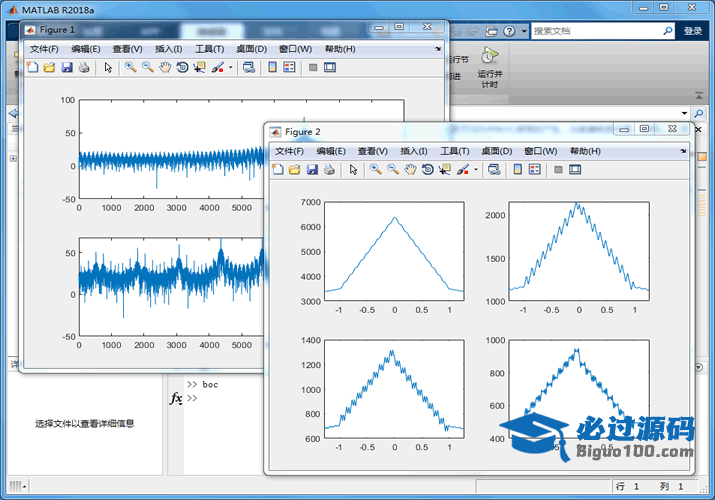Expand brush color dropdown arrow in Figure 2

click(476, 170)
